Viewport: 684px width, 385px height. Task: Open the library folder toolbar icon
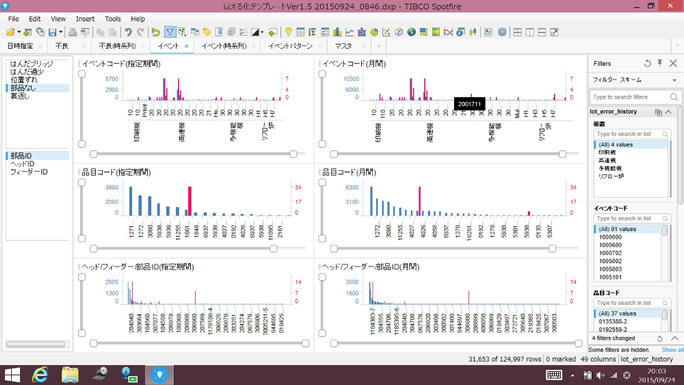point(10,32)
